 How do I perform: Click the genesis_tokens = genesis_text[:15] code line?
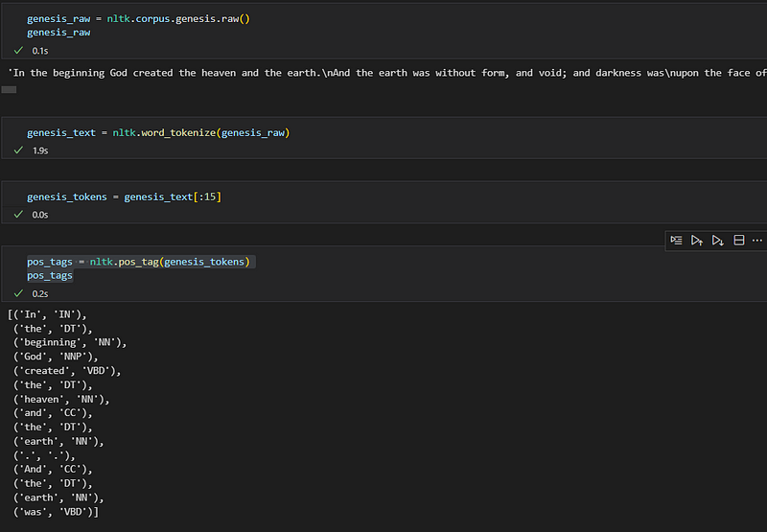click(125, 197)
